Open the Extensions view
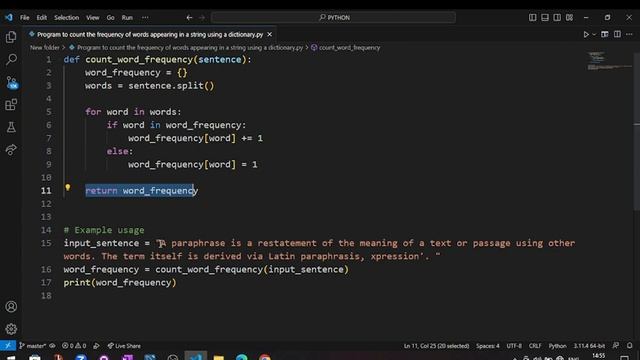This screenshot has width=640, height=360. (x=11, y=105)
